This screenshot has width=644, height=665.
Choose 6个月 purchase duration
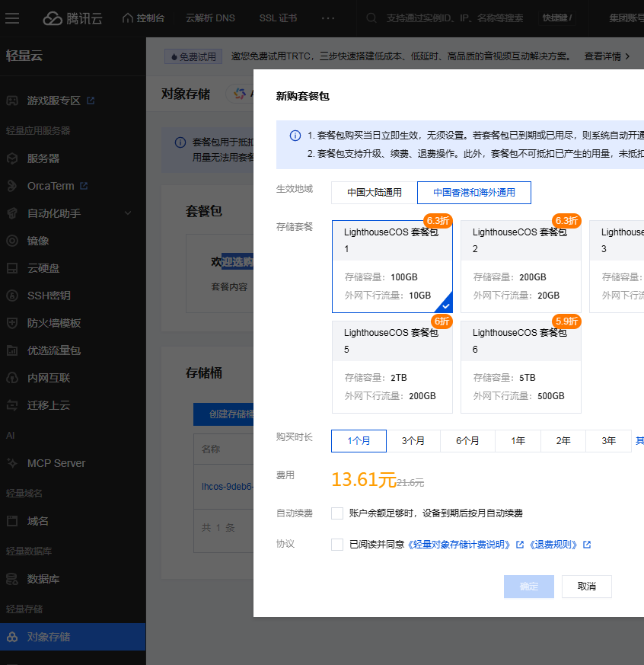[467, 441]
